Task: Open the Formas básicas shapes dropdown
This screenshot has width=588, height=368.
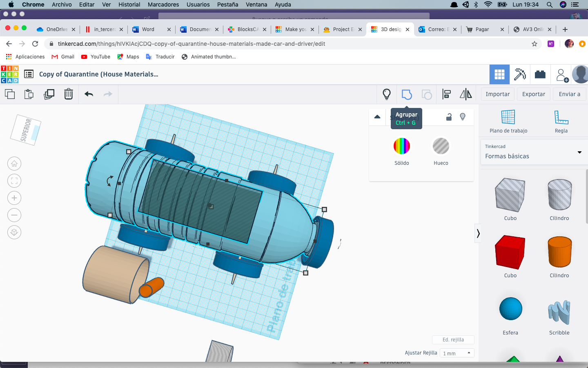Action: point(534,152)
